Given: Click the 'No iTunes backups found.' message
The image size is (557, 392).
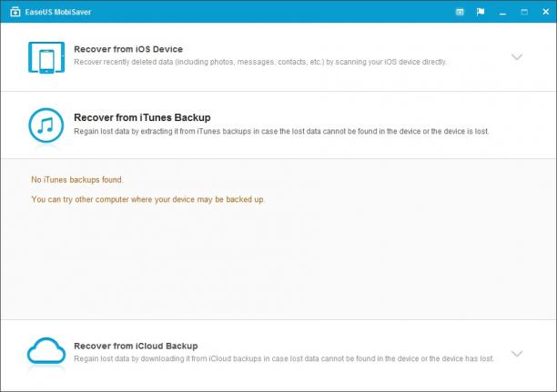Looking at the screenshot, I should (77, 180).
